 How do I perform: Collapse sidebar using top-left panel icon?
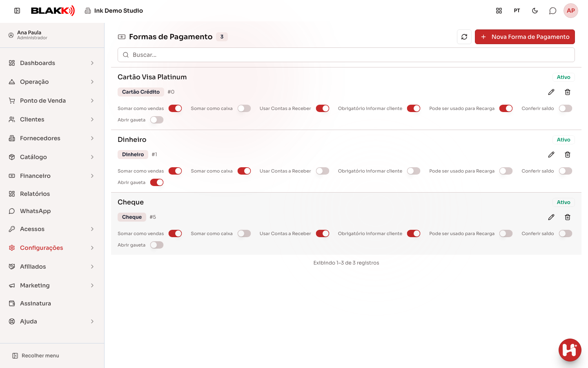point(17,11)
